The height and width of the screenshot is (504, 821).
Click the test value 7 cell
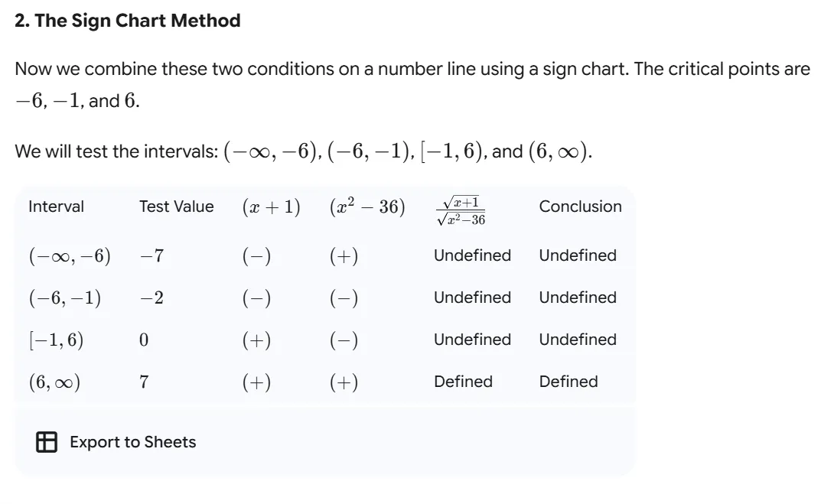pos(144,382)
